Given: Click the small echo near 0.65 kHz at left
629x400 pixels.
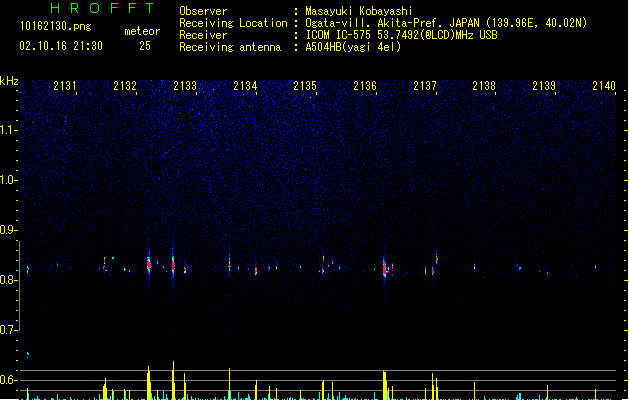Looking at the screenshot, I should (28, 354).
